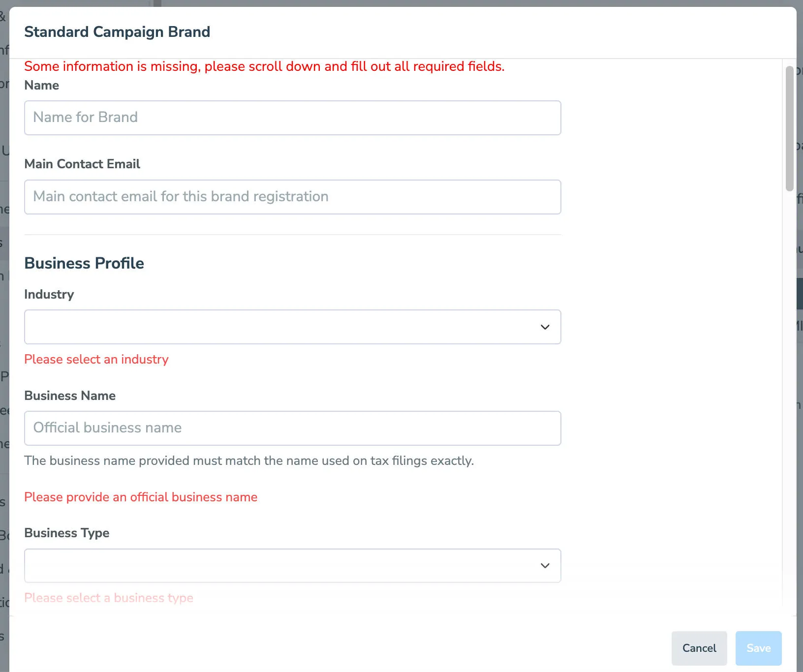Open the Industry dropdown
The height and width of the screenshot is (672, 803).
pos(292,327)
